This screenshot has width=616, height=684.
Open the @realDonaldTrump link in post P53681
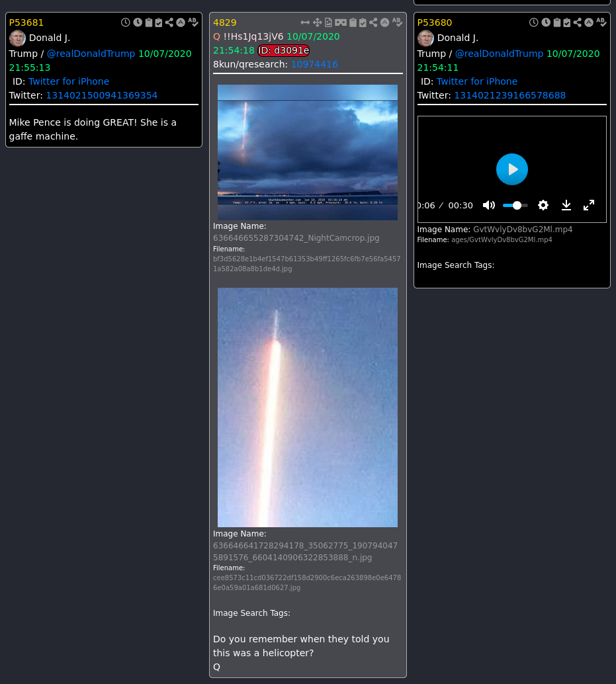[x=91, y=54]
